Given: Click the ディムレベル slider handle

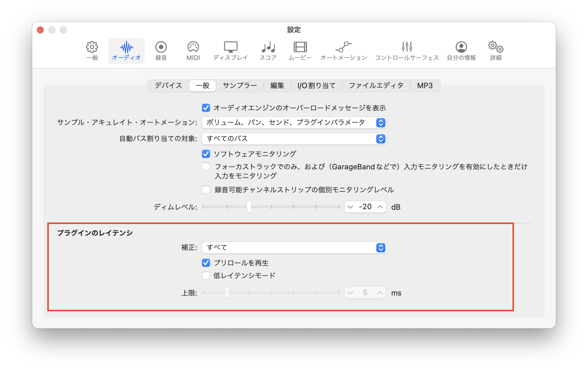Looking at the screenshot, I should pos(249,207).
